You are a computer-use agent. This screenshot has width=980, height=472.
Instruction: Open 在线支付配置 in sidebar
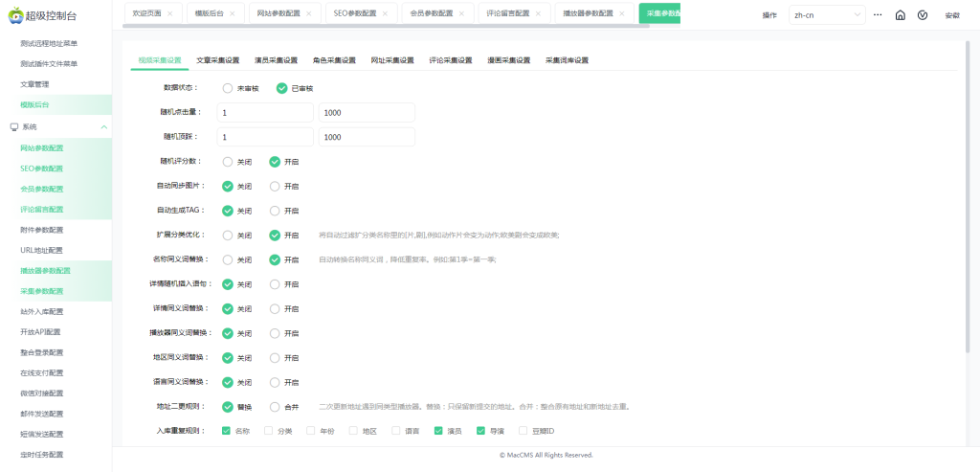(x=41, y=372)
